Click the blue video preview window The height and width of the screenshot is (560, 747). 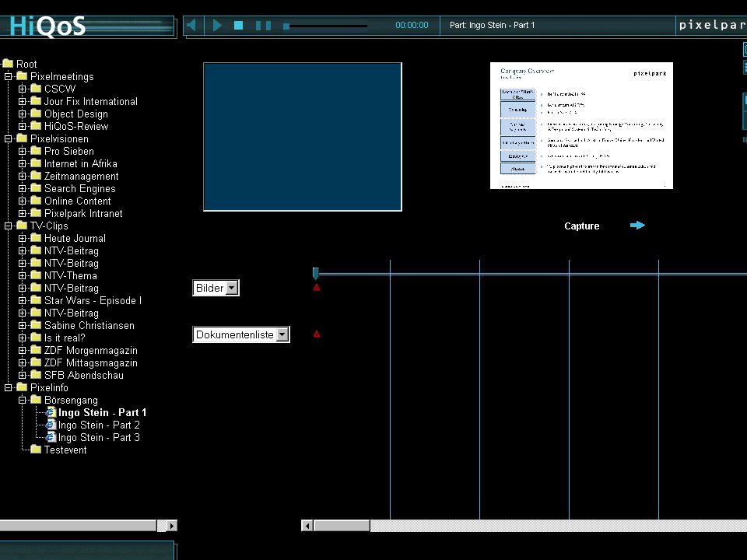(x=303, y=137)
